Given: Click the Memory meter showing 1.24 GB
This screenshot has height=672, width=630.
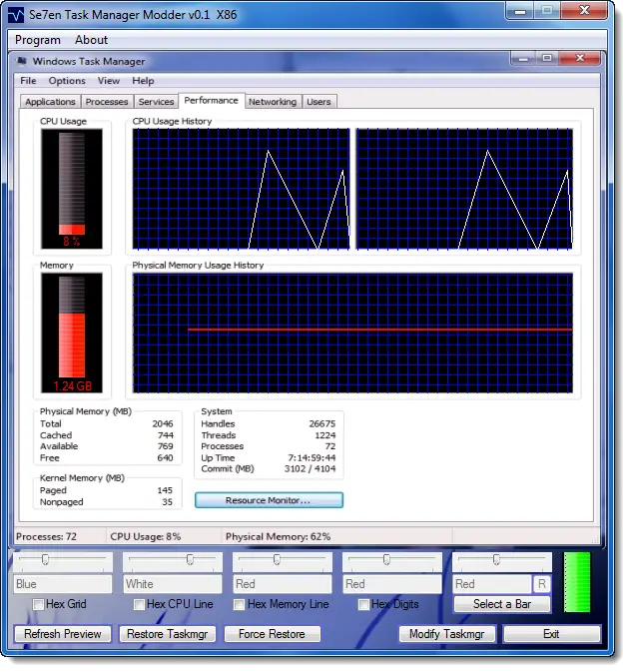Looking at the screenshot, I should [x=72, y=334].
